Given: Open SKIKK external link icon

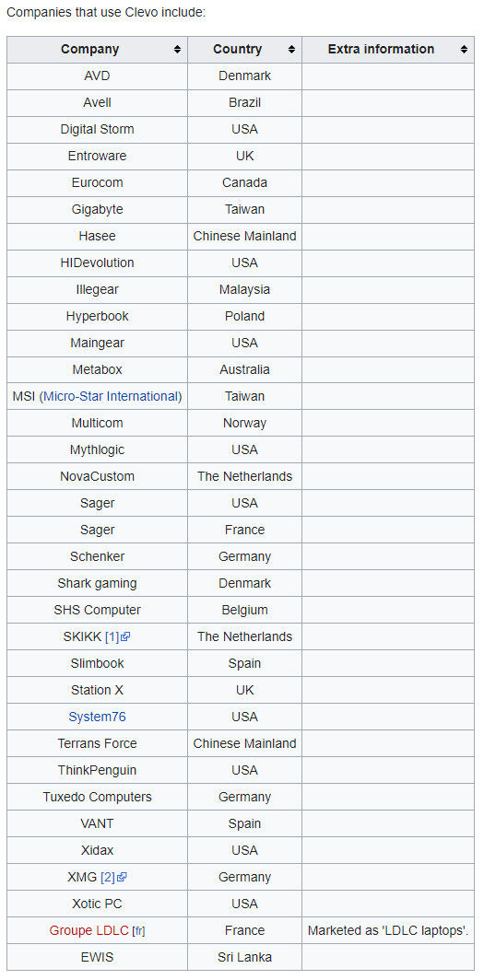Looking at the screenshot, I should [x=125, y=636].
